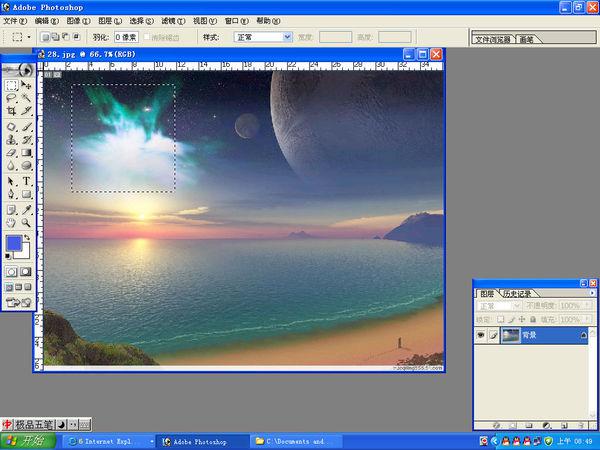Expand the layers panel flyout menu arrow
The image size is (600, 450).
(x=592, y=293)
